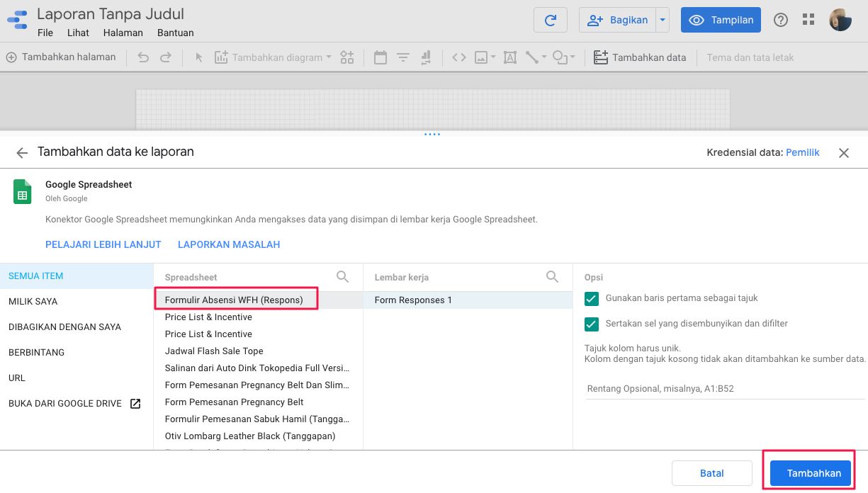Open the help question mark icon
The width and height of the screenshot is (868, 493).
click(781, 20)
